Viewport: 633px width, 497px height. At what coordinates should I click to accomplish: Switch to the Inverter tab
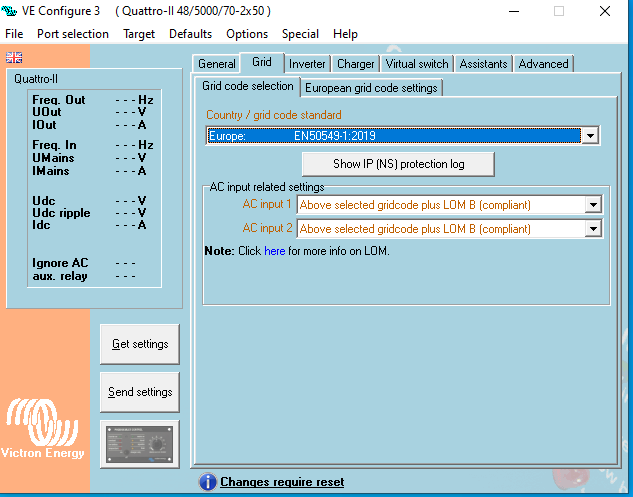tap(307, 64)
